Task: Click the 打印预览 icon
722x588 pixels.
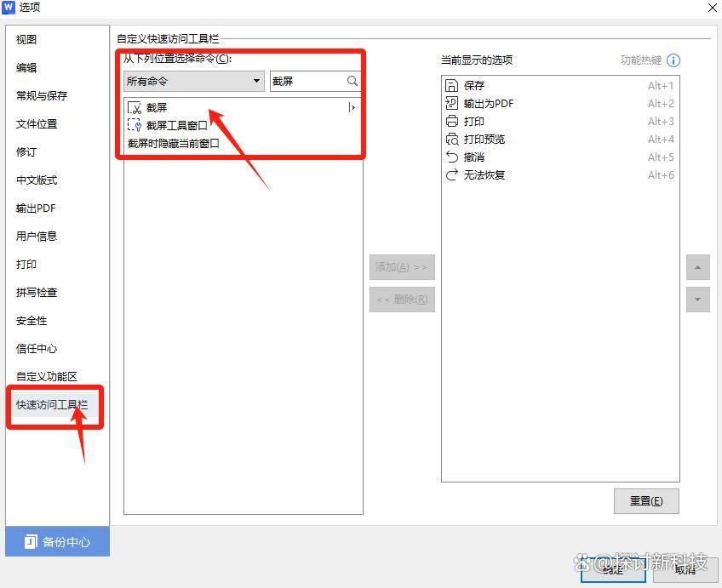Action: pos(452,140)
